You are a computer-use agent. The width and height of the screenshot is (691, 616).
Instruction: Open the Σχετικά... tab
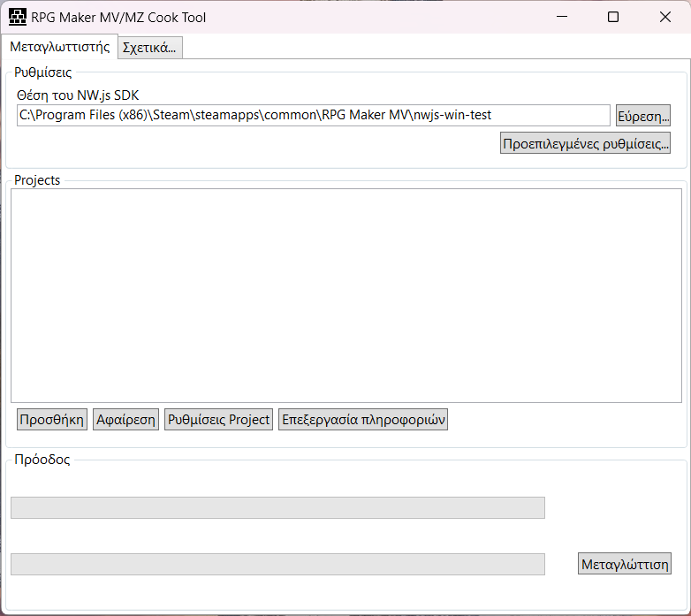tap(150, 48)
